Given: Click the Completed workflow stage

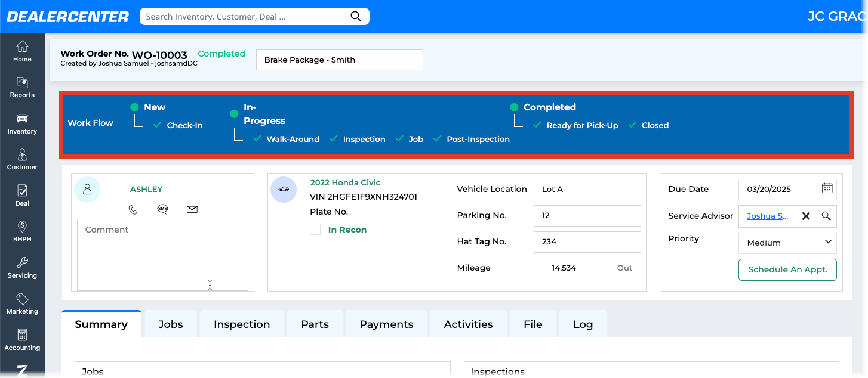Looking at the screenshot, I should [x=550, y=107].
